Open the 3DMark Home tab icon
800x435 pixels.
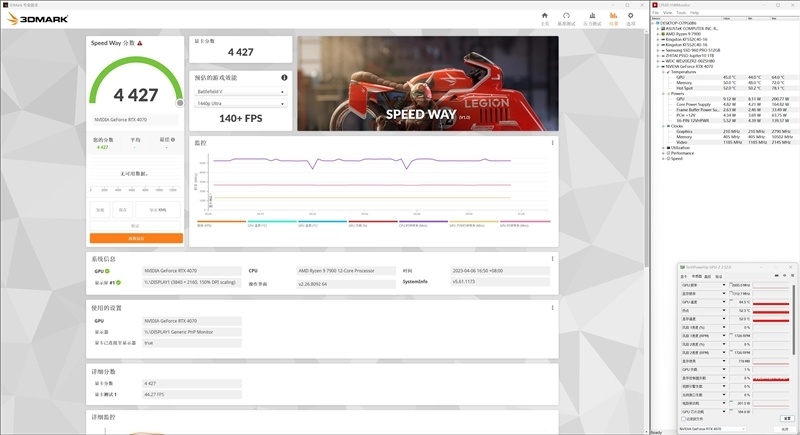pos(544,16)
